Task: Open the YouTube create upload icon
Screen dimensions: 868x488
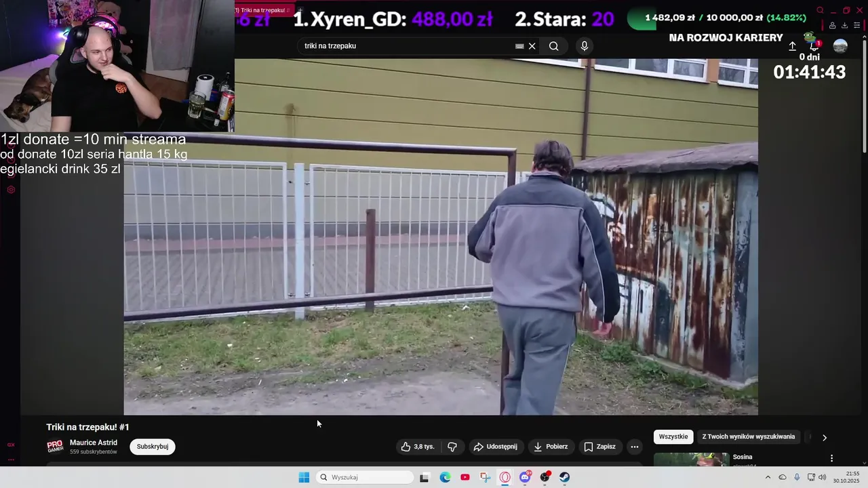Action: click(792, 46)
